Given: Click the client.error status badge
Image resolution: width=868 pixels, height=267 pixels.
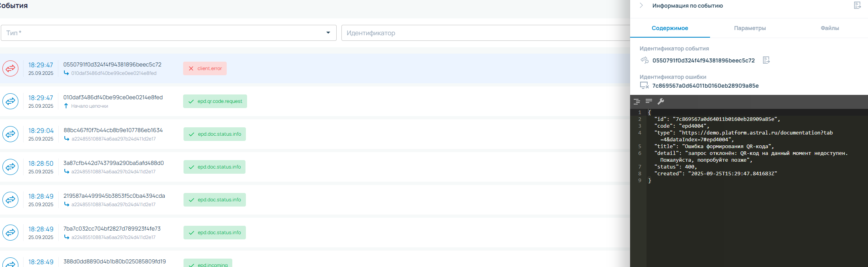Looking at the screenshot, I should point(205,68).
